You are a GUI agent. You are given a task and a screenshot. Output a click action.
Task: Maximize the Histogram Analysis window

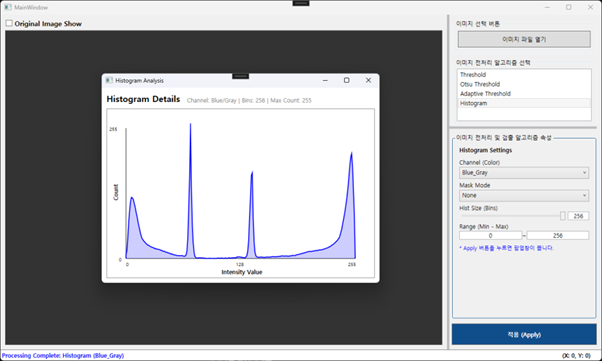[x=346, y=80]
